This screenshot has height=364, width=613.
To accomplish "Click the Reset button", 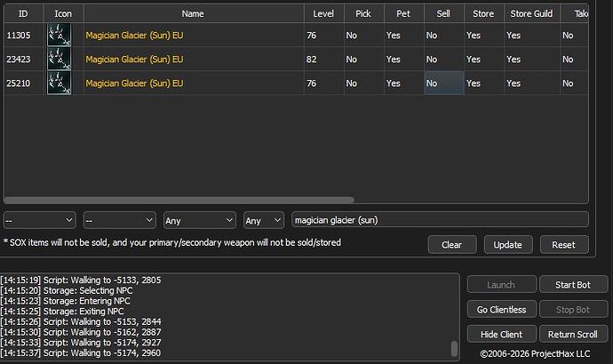I will tap(564, 245).
